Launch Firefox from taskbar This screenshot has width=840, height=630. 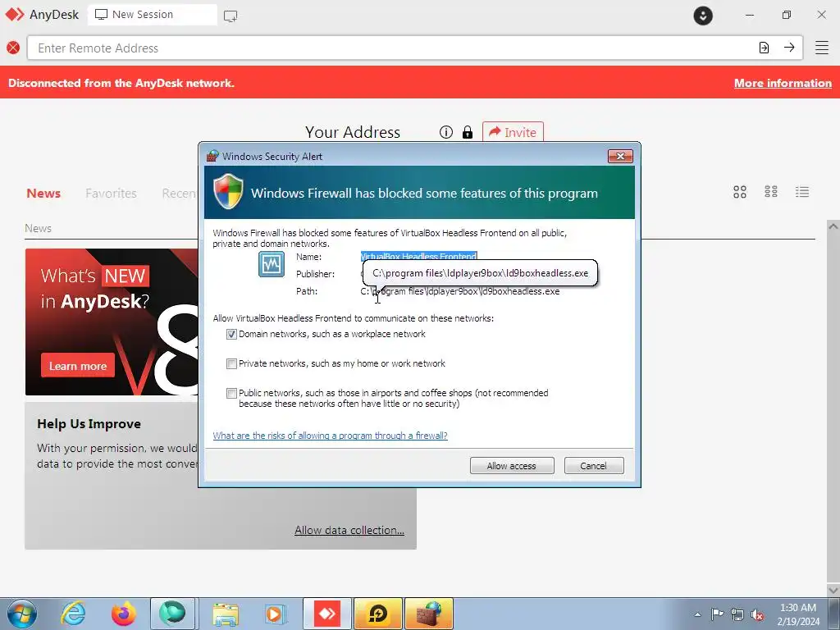point(123,614)
